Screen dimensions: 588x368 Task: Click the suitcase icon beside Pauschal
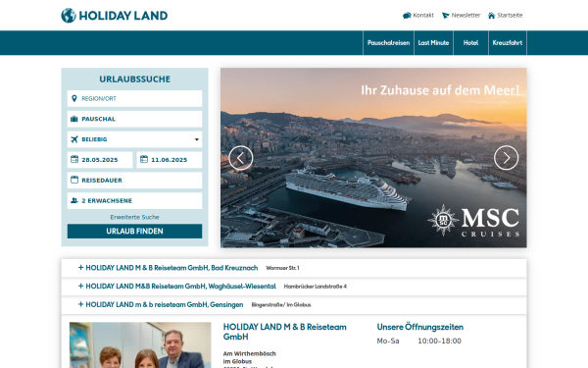pyautogui.click(x=74, y=119)
